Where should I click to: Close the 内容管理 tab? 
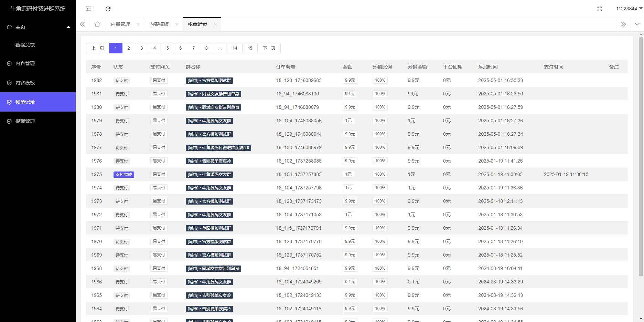[138, 24]
